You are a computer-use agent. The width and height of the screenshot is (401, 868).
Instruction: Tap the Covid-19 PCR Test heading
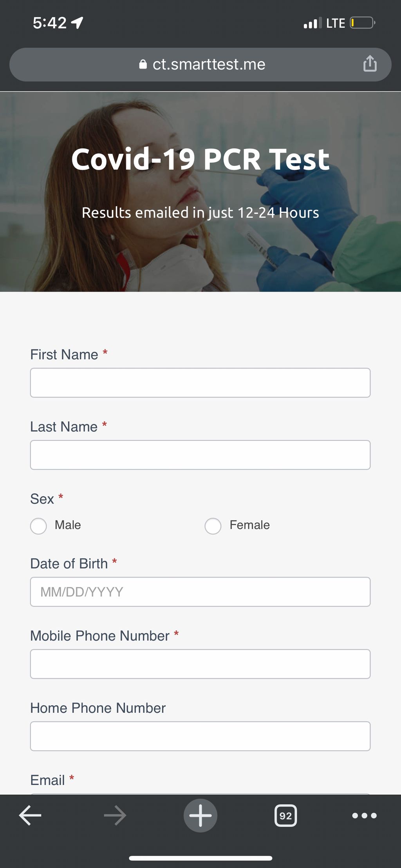tap(200, 159)
